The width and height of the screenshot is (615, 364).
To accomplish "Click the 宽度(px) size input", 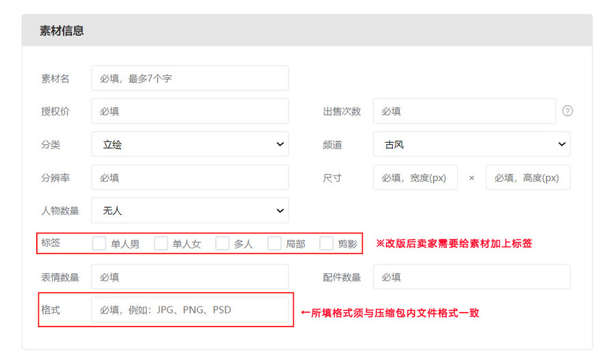I will click(415, 178).
